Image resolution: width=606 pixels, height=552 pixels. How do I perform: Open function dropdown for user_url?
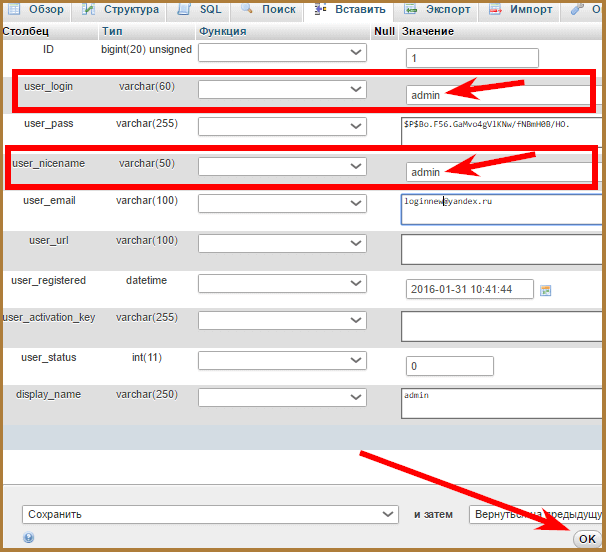pyautogui.click(x=282, y=244)
